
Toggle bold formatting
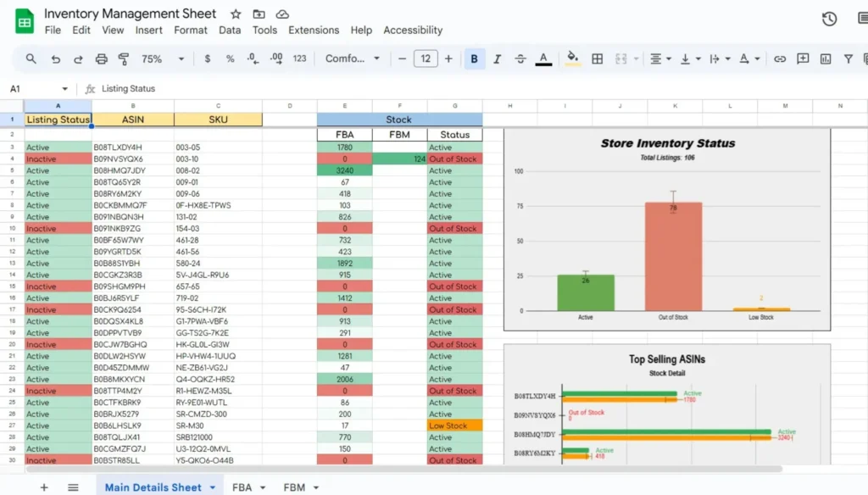[x=474, y=59]
